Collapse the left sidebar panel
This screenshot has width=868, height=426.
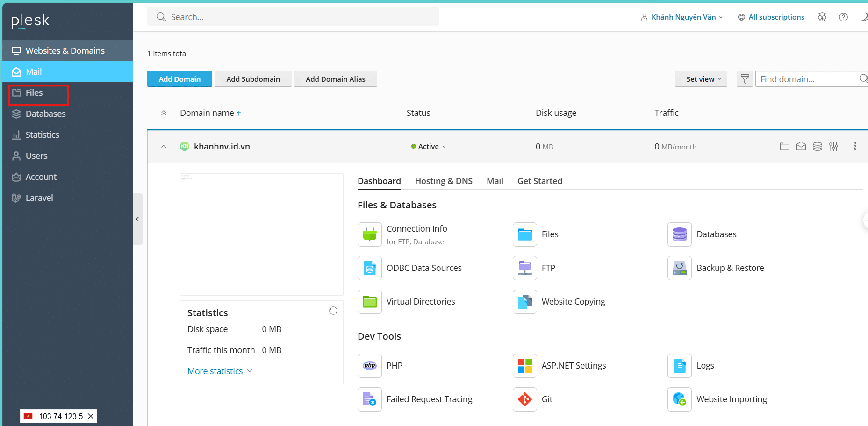(x=137, y=219)
